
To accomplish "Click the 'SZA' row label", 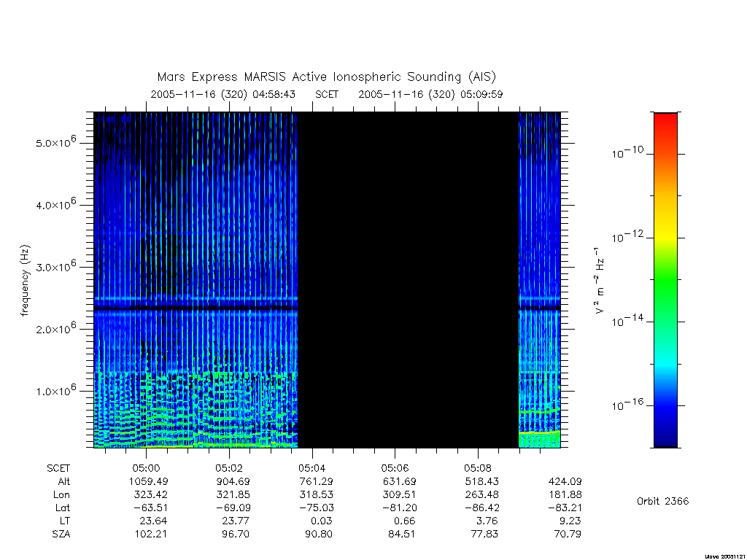I will click(61, 534).
